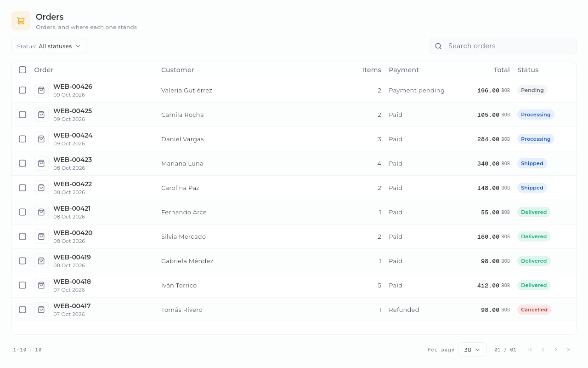Open order WEB-00424
Viewport: 588px width, 368px height.
73,135
